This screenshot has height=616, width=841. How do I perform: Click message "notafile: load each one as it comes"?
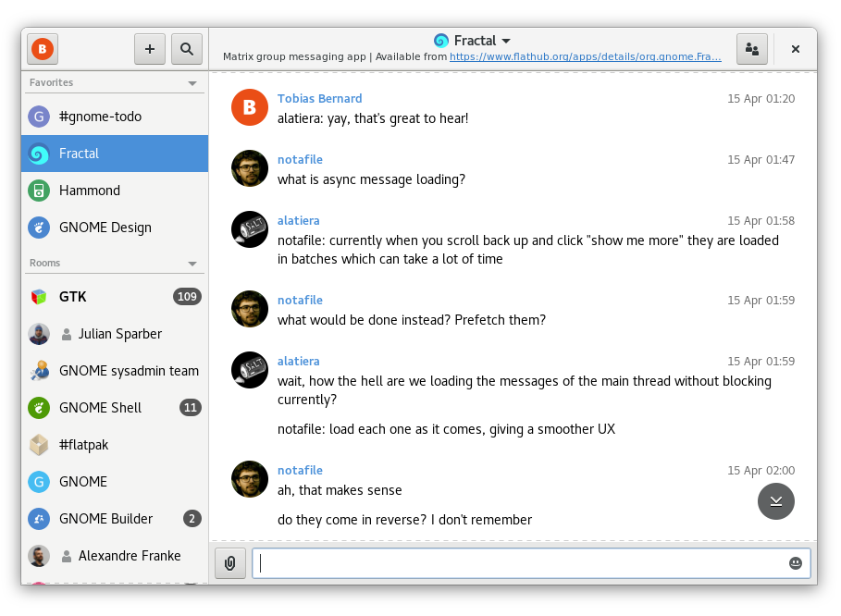coord(446,429)
